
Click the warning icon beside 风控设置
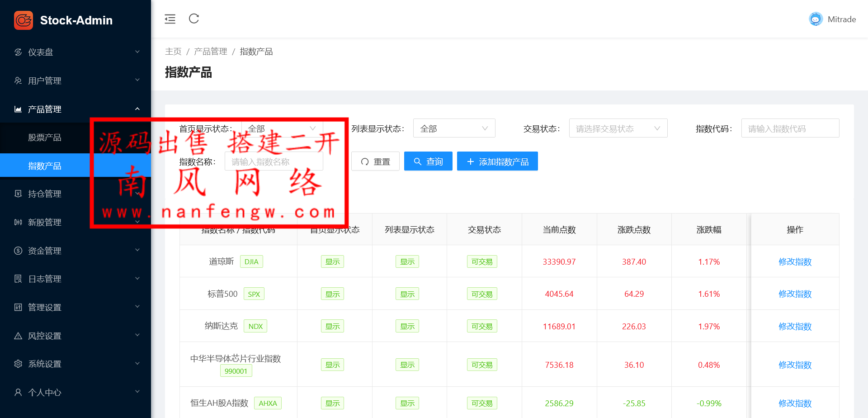[x=18, y=336]
